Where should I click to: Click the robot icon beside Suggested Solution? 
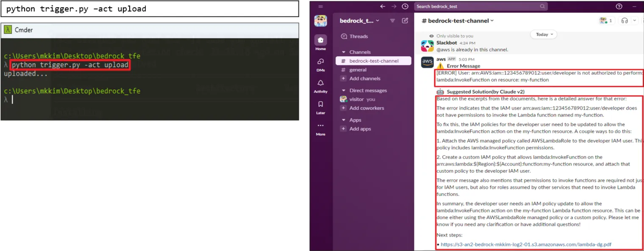pos(440,92)
